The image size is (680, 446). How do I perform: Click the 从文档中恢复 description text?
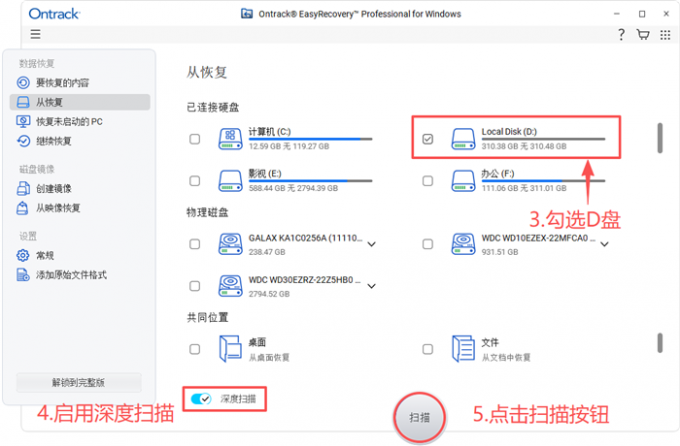tap(506, 357)
